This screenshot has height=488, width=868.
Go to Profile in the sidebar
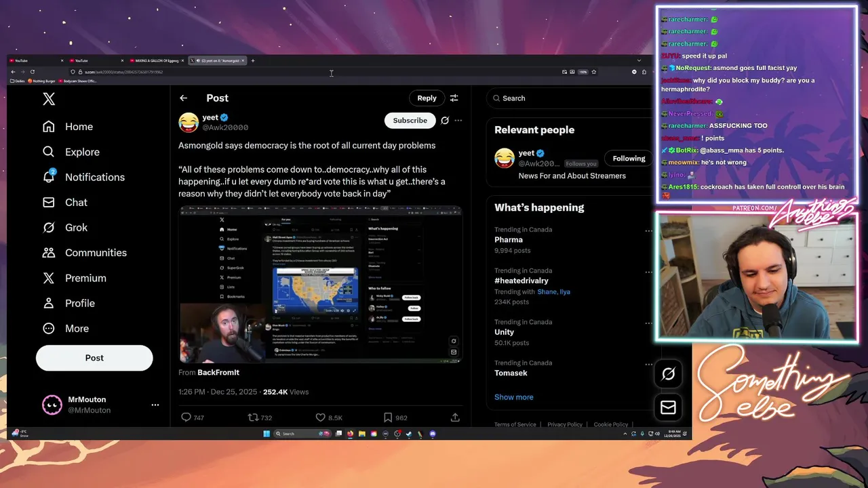(x=68, y=303)
